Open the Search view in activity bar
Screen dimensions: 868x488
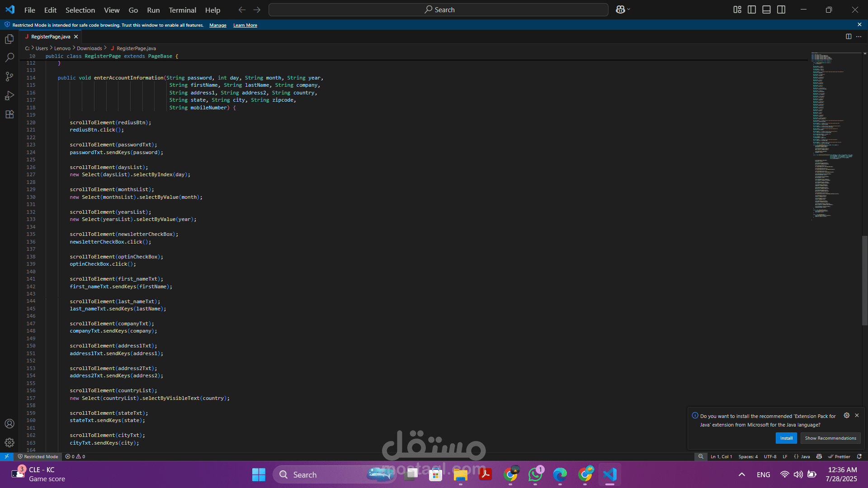coord(9,58)
